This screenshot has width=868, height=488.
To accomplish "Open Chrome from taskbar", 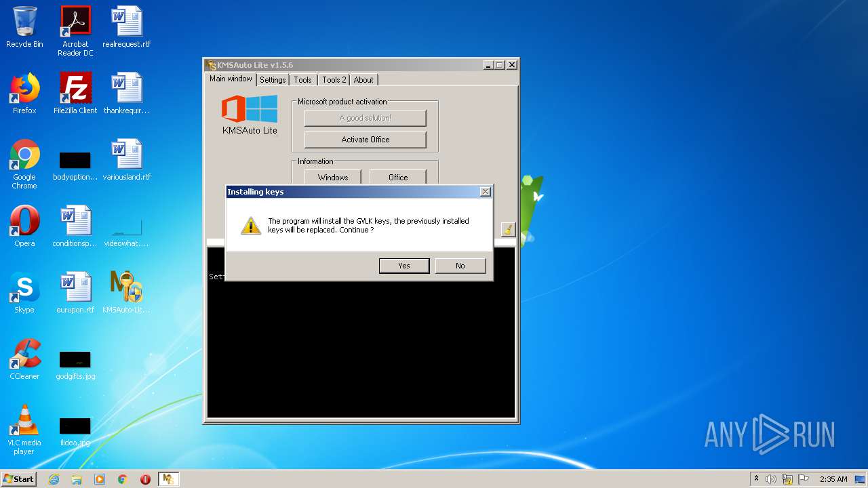I will tap(123, 479).
